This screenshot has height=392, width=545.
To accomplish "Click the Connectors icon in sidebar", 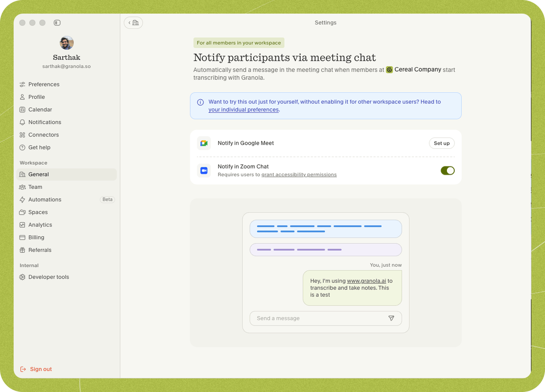I will coord(22,135).
